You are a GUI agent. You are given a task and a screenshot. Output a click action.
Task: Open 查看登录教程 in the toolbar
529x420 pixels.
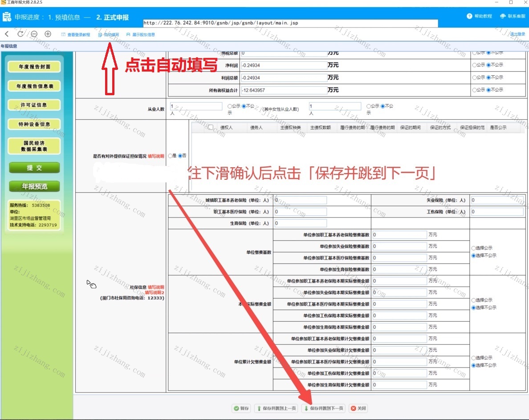point(76,34)
